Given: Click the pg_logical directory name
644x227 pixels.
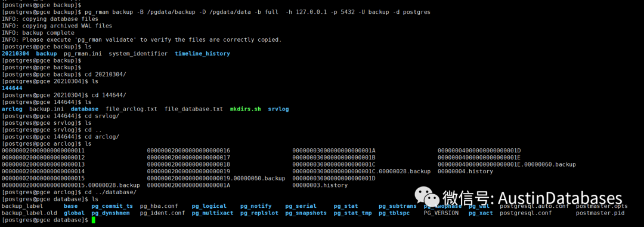Looking at the screenshot, I should pos(209,207).
